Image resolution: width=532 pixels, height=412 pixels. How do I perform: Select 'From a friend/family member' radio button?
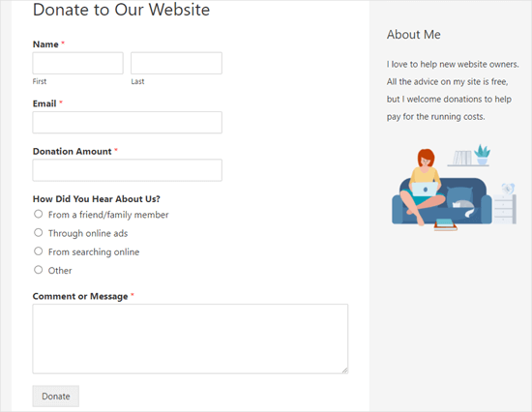tap(39, 214)
